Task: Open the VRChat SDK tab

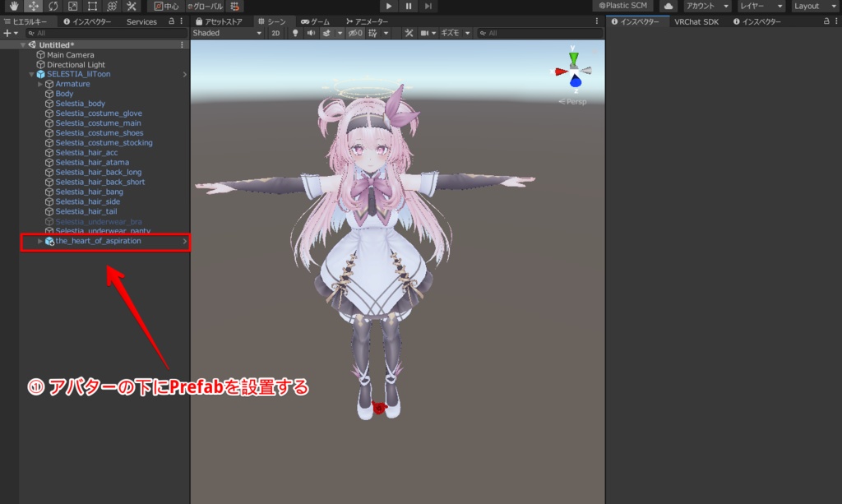Action: 697,22
